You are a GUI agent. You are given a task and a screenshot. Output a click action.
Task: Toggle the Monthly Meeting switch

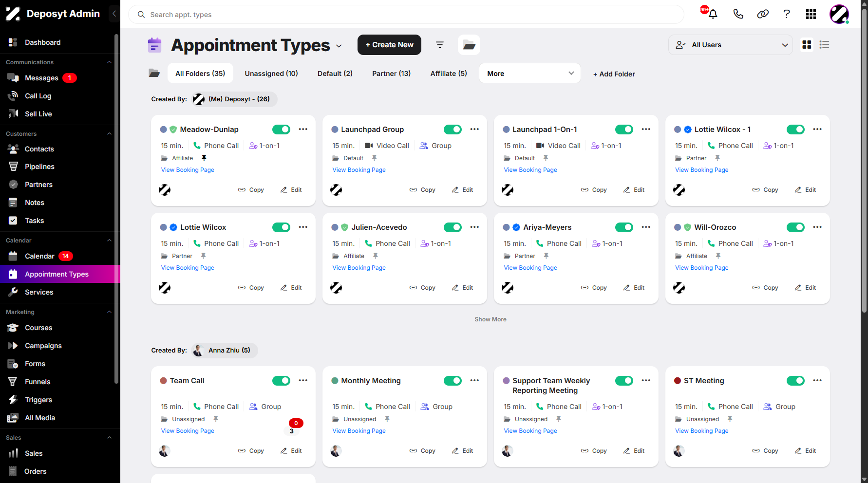coord(453,380)
